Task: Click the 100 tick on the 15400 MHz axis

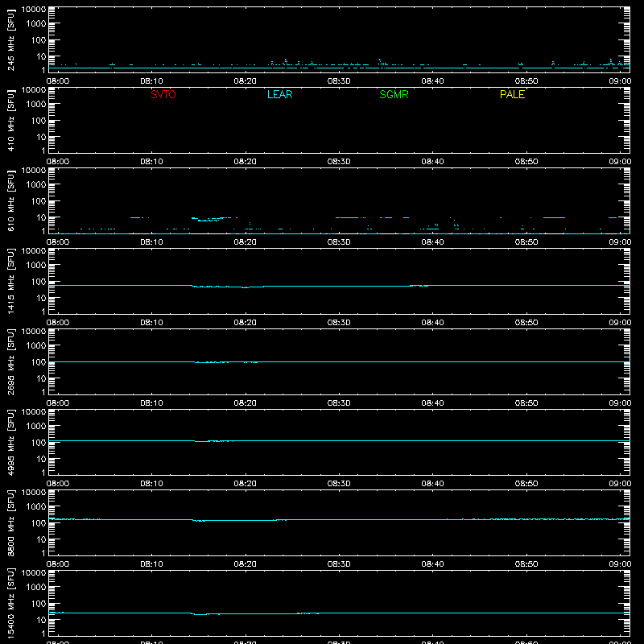Action: click(x=39, y=604)
